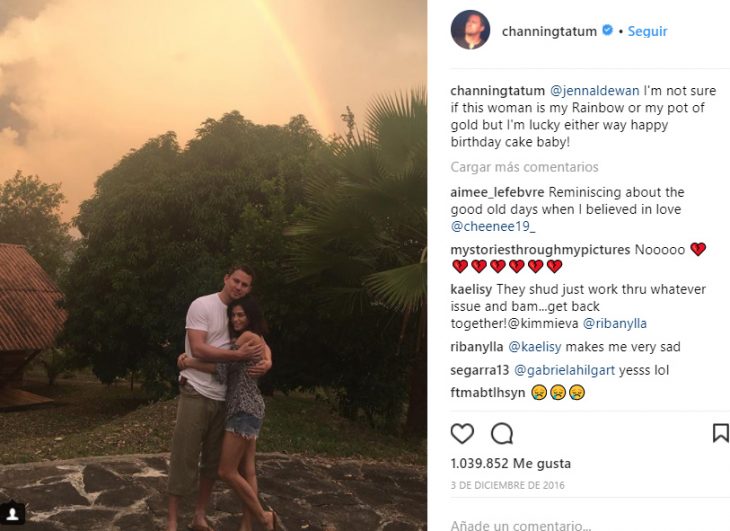Image resolution: width=730 pixels, height=531 pixels.
Task: View the 1.039.852 Me gusta likes list
Action: point(510,464)
